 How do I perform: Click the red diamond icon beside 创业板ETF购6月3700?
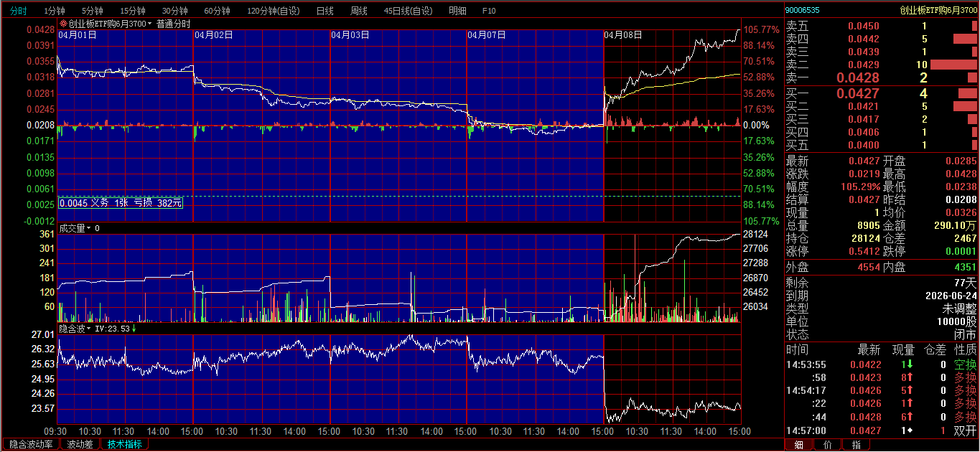(x=62, y=24)
